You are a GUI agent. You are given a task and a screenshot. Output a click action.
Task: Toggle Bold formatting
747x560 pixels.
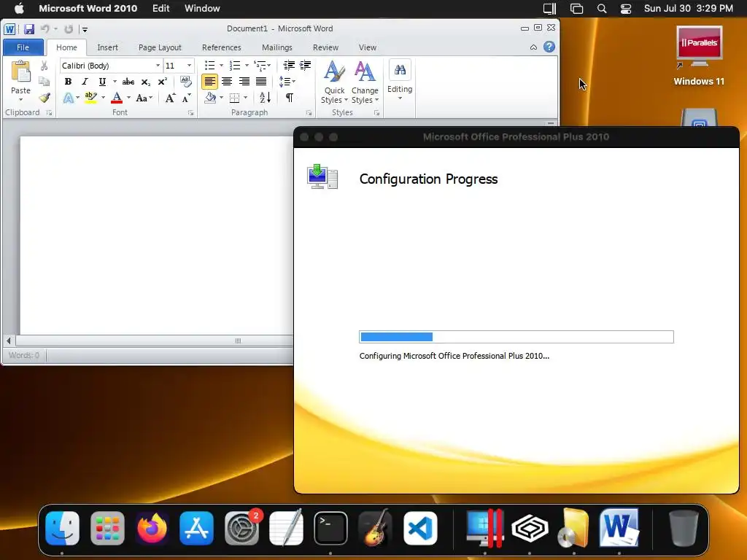[x=68, y=82]
